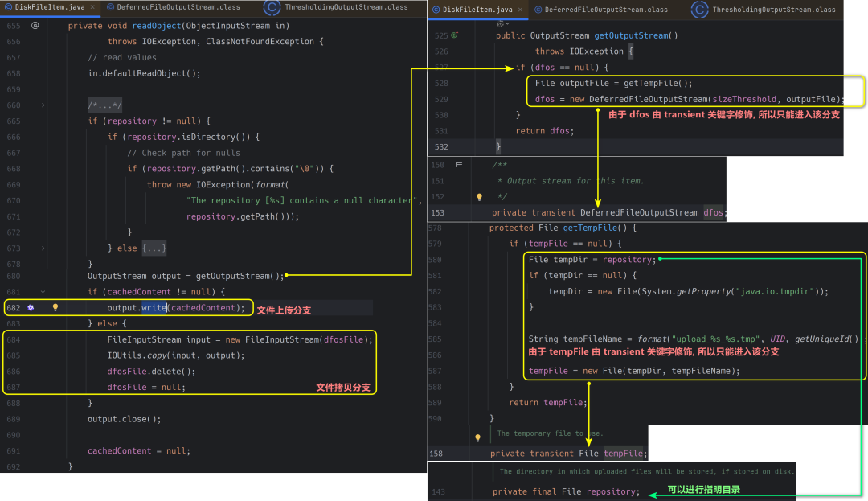Viewport: 868px width, 501px height.
Task: Close the DiskFileItem.java tab in the left editor
Action: pyautogui.click(x=94, y=8)
